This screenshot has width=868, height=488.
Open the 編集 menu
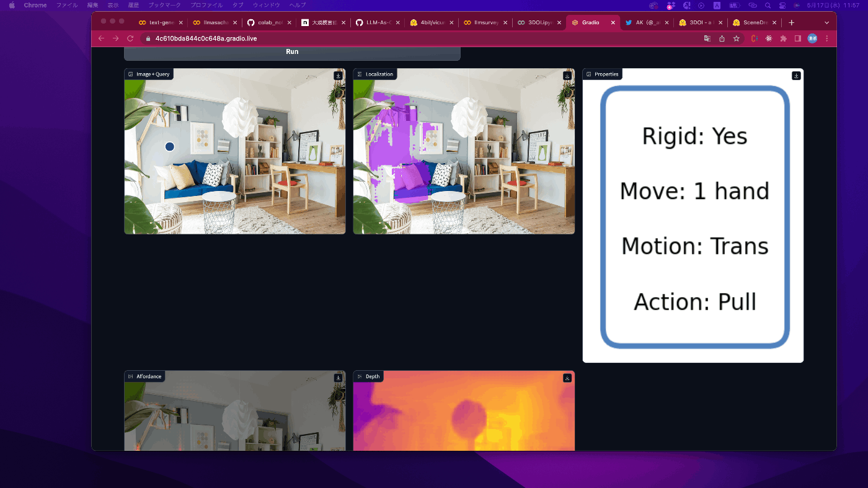coord(93,5)
